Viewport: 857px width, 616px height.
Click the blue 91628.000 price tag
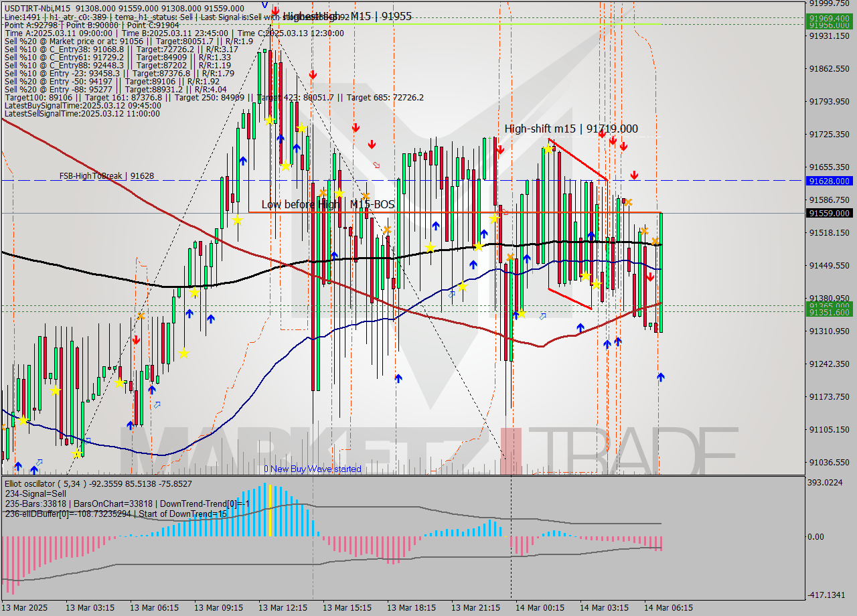point(829,181)
